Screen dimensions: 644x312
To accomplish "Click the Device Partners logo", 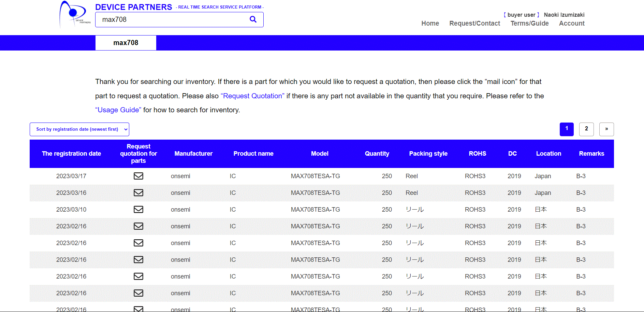I will click(75, 14).
